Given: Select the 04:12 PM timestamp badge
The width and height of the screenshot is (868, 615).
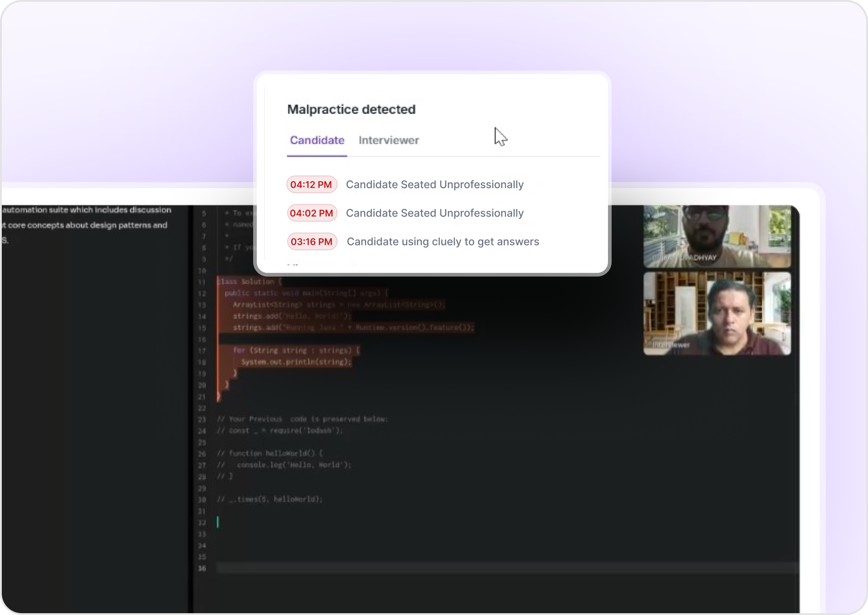Looking at the screenshot, I should pyautogui.click(x=311, y=184).
